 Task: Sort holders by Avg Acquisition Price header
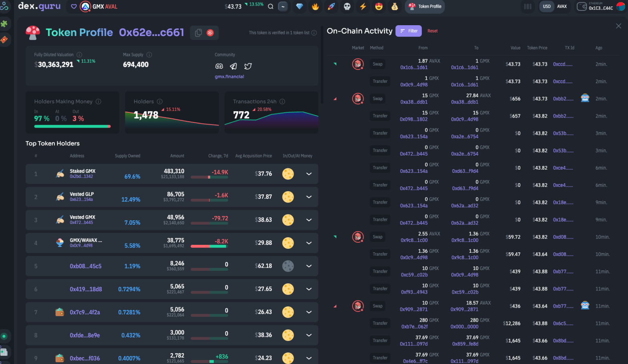pyautogui.click(x=254, y=156)
